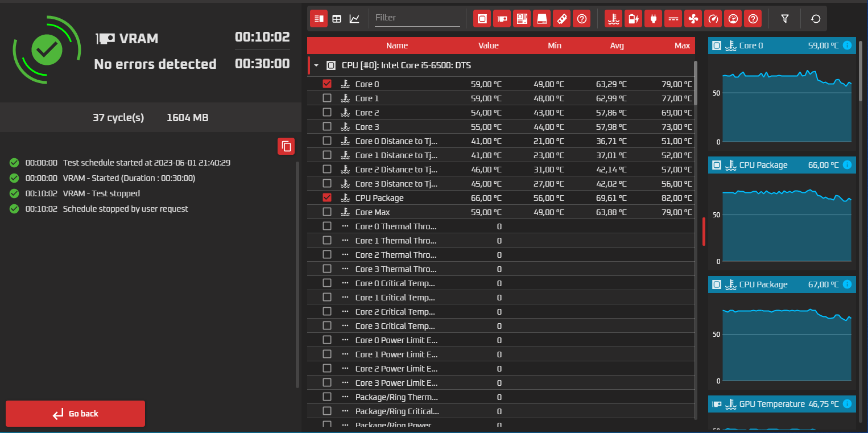The height and width of the screenshot is (433, 868).
Task: Collapse the CPU [#0] Intel Core i5-6500 group
Action: pyautogui.click(x=316, y=65)
